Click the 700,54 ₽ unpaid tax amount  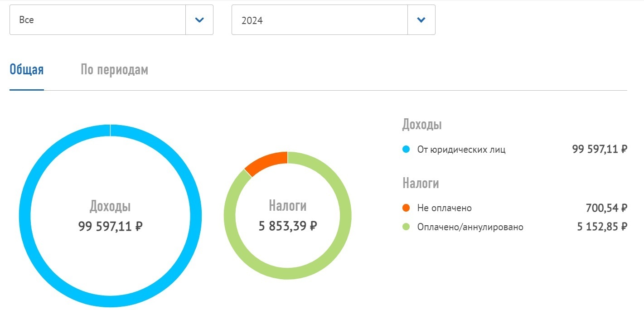tap(606, 208)
